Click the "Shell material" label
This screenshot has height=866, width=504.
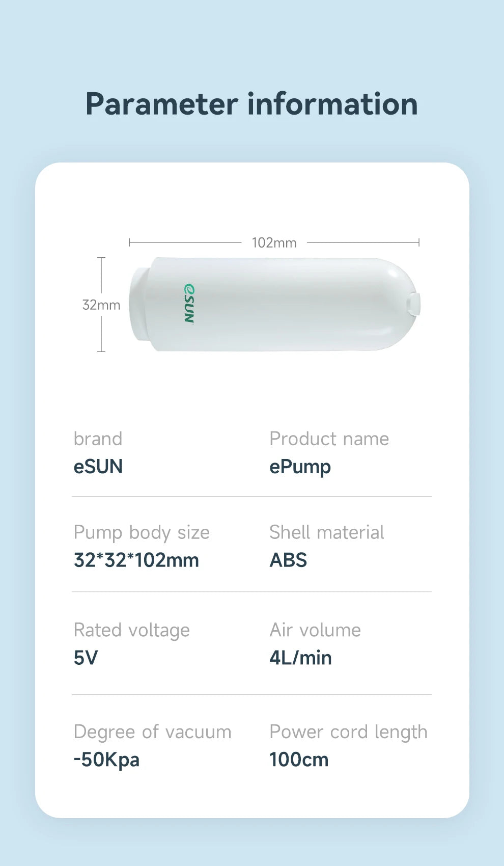point(326,532)
